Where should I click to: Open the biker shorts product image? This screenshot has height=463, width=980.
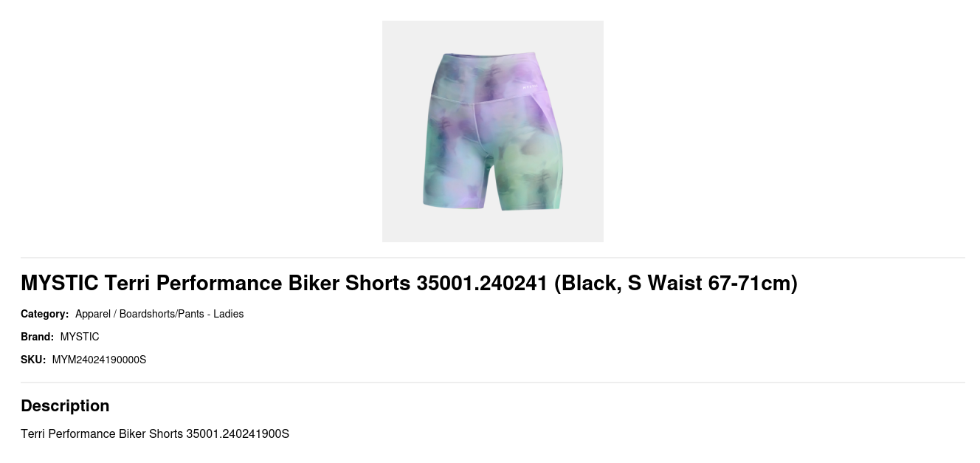pyautogui.click(x=492, y=131)
